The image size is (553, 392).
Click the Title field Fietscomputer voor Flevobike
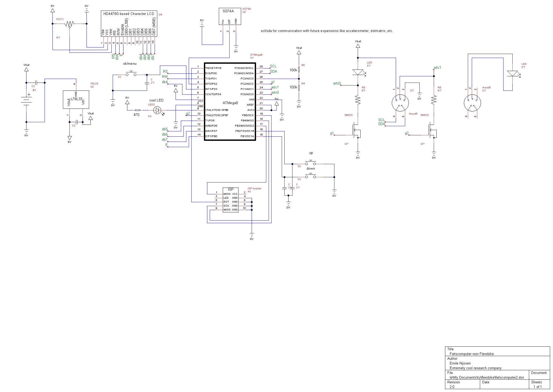(471, 354)
